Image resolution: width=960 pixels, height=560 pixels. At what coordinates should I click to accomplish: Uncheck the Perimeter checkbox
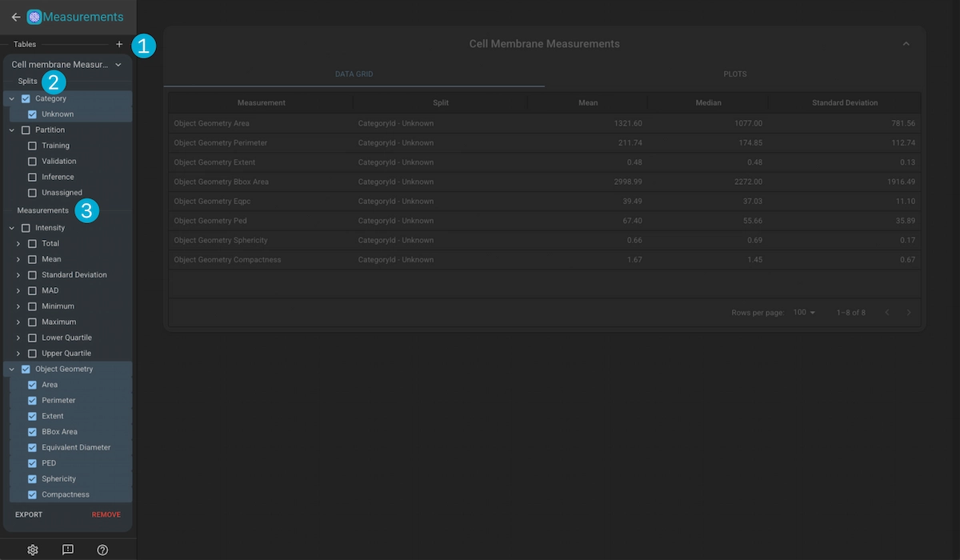pyautogui.click(x=32, y=400)
